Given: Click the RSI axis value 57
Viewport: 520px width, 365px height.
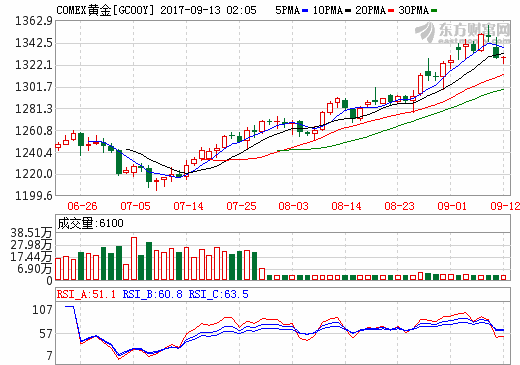Looking at the screenshot, I should click(x=46, y=334).
